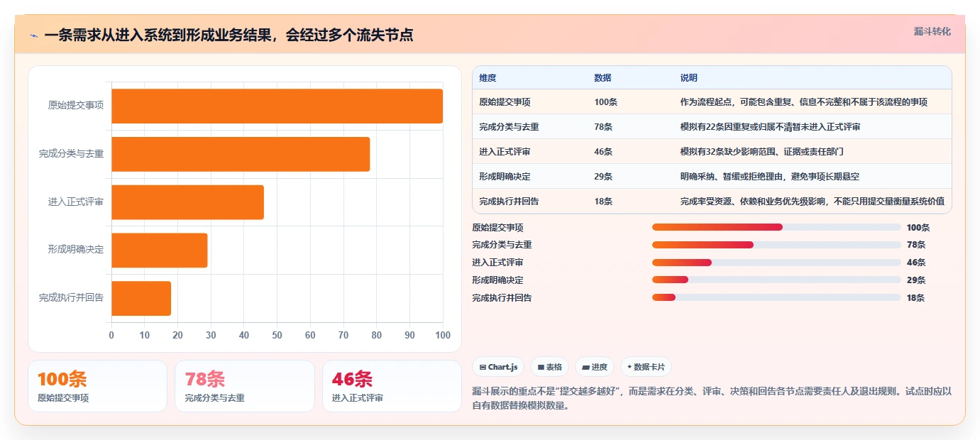Open the 46条 进入正式评审 stat card
Screen dimensions: 980x440
tap(392, 386)
